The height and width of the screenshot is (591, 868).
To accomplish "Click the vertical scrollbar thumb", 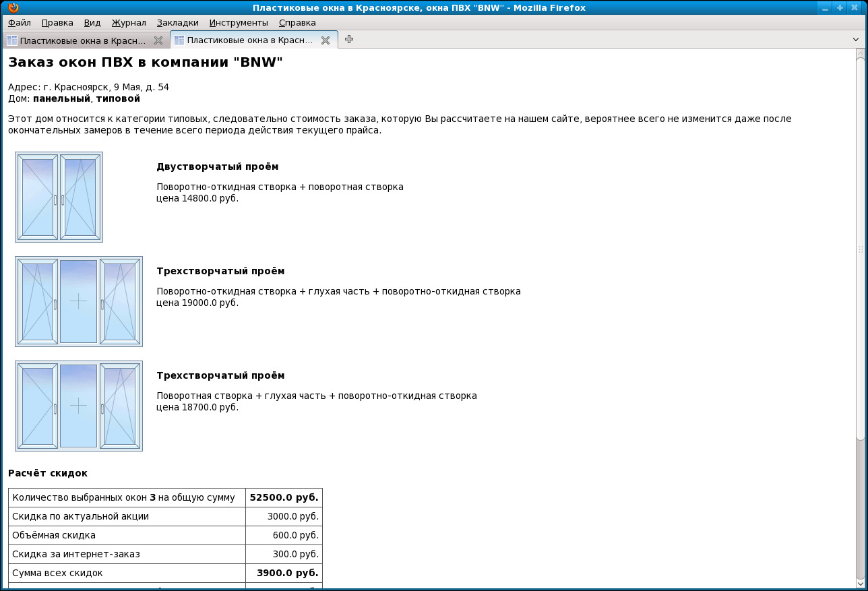I will pos(860,249).
